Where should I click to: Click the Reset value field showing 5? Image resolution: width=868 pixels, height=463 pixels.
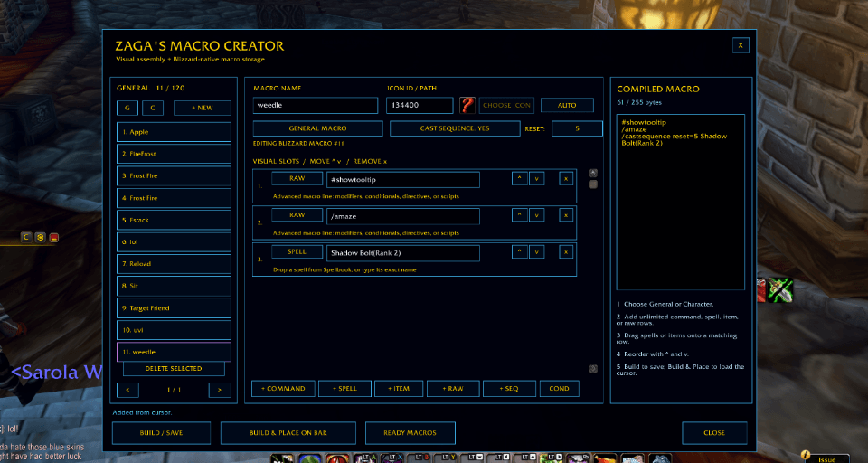pyautogui.click(x=578, y=128)
